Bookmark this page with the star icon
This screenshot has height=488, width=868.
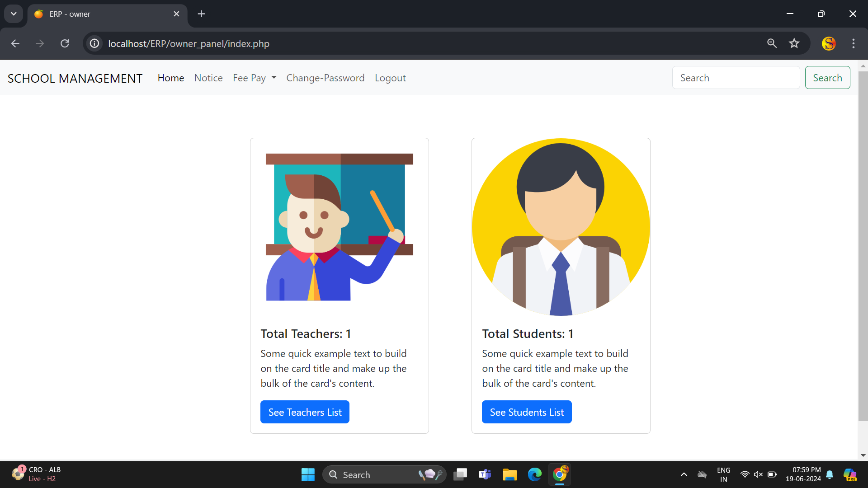click(x=794, y=43)
